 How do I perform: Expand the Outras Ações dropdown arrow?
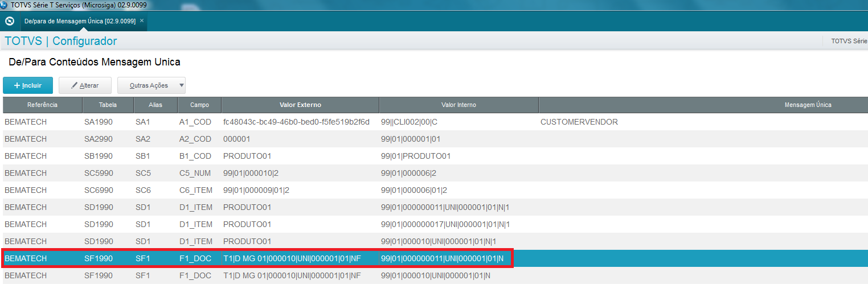181,85
